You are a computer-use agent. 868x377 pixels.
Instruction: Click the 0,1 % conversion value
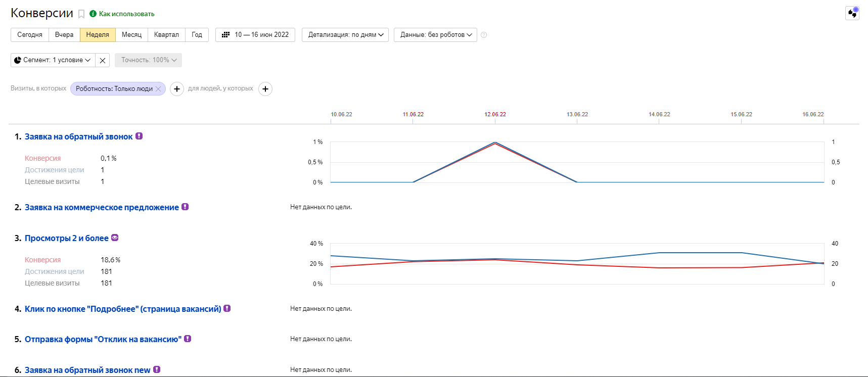pos(108,158)
